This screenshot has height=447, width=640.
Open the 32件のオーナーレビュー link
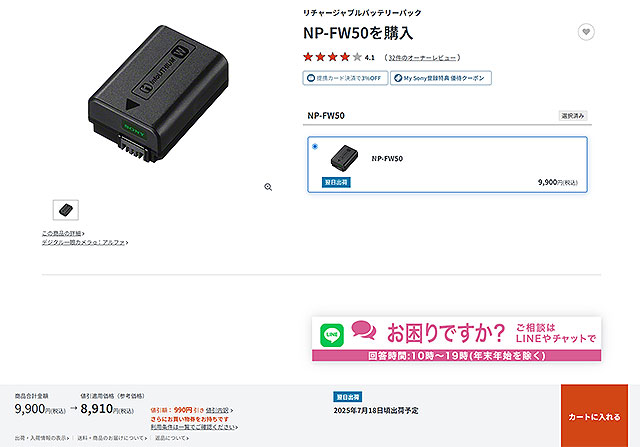tap(422, 58)
